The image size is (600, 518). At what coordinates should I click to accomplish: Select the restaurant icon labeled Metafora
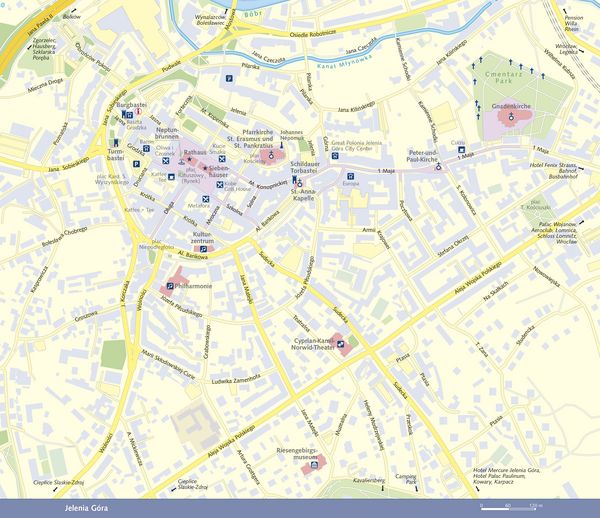pos(206,199)
